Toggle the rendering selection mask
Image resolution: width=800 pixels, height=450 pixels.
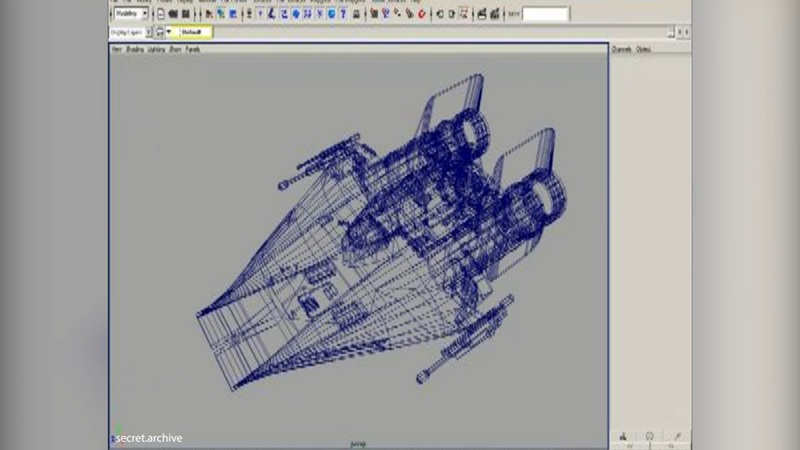click(331, 14)
